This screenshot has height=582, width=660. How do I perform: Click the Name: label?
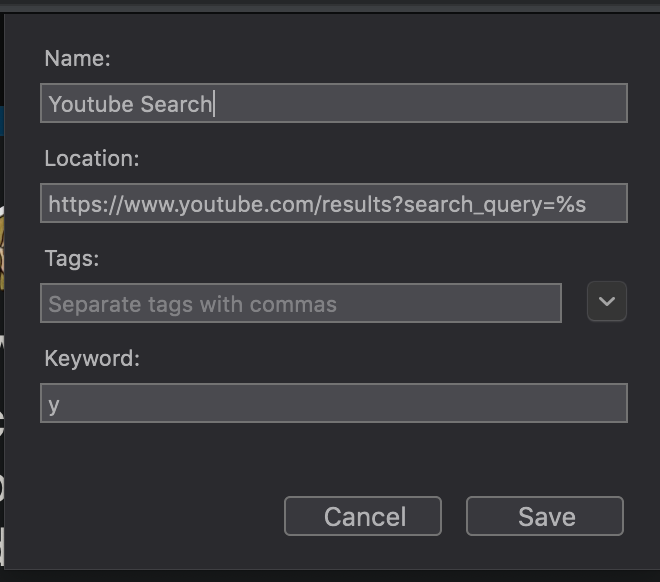pos(77,58)
